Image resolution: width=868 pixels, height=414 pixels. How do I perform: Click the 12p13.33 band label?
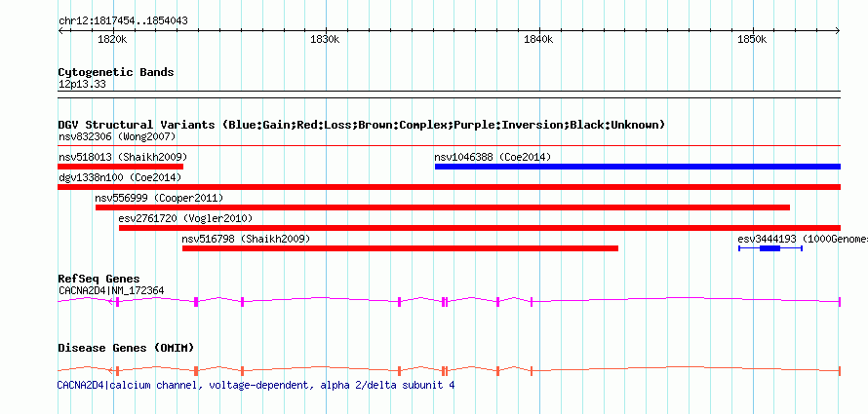point(82,85)
